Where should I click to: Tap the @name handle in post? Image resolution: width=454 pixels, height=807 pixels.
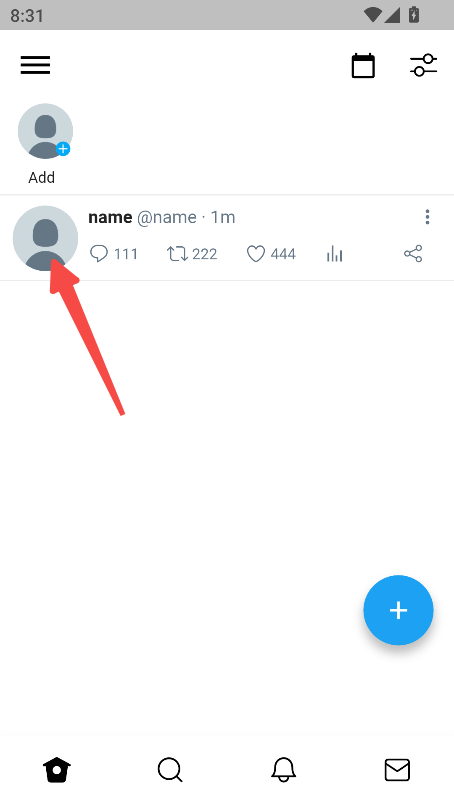(x=167, y=217)
